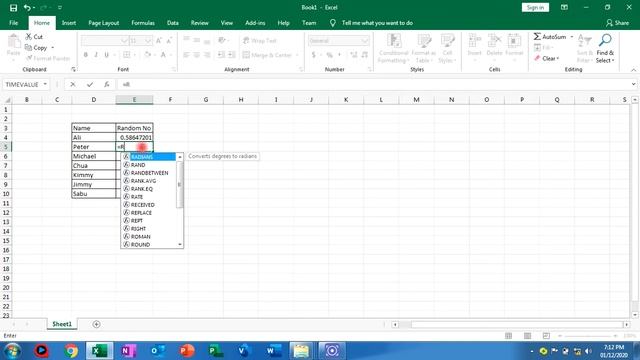Image resolution: width=640 pixels, height=360 pixels.
Task: Switch to the Insert tab
Action: click(69, 23)
